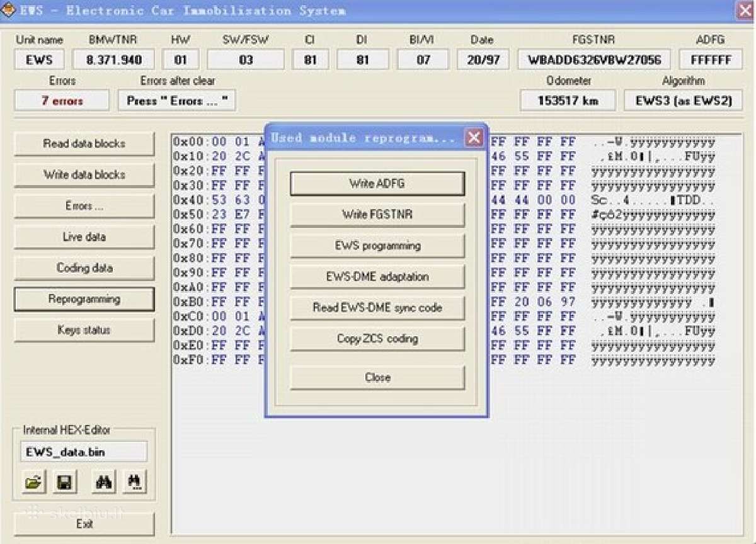
Task: Click the Algorithm field EWS3 (as EWS2)
Action: click(x=684, y=101)
